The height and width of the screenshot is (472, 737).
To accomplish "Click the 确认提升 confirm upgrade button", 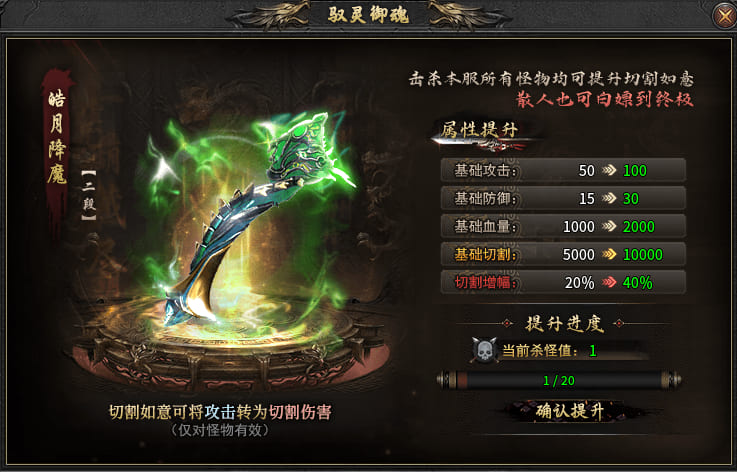I will (x=570, y=411).
